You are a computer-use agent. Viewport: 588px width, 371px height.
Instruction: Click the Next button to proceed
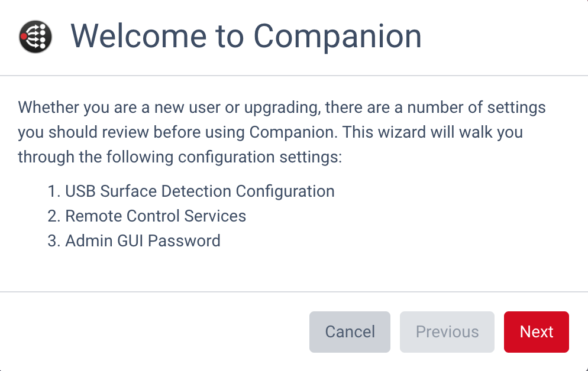click(536, 331)
